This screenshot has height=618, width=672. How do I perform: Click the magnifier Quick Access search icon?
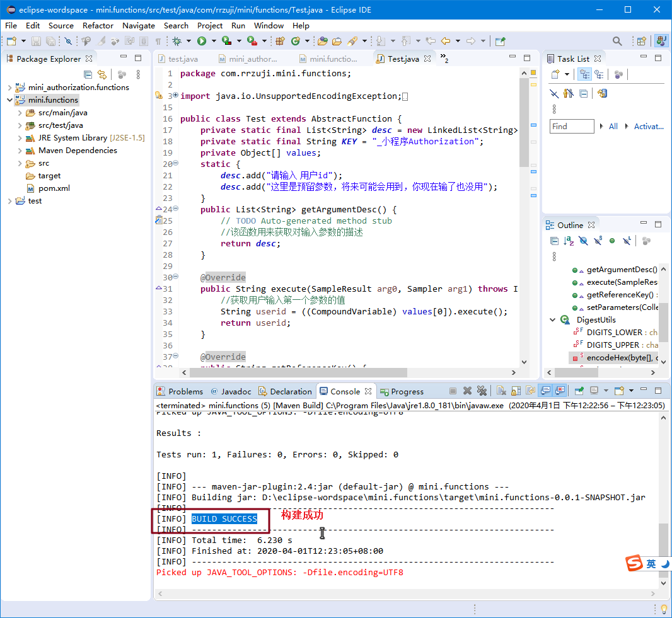click(x=617, y=41)
